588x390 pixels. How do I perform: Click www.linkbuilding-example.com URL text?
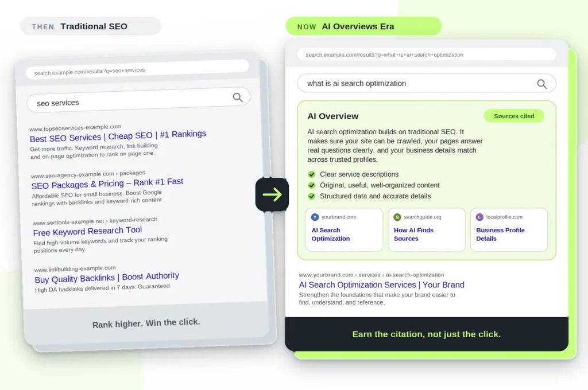75,268
